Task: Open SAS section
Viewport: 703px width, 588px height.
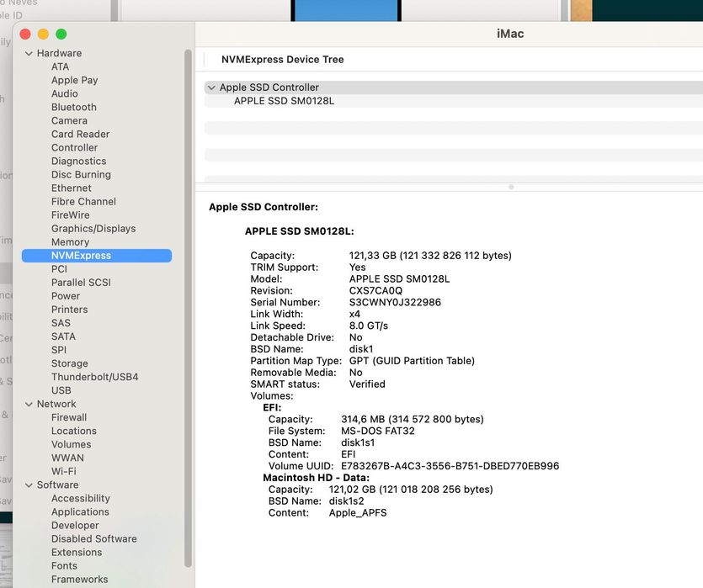Action: (61, 323)
